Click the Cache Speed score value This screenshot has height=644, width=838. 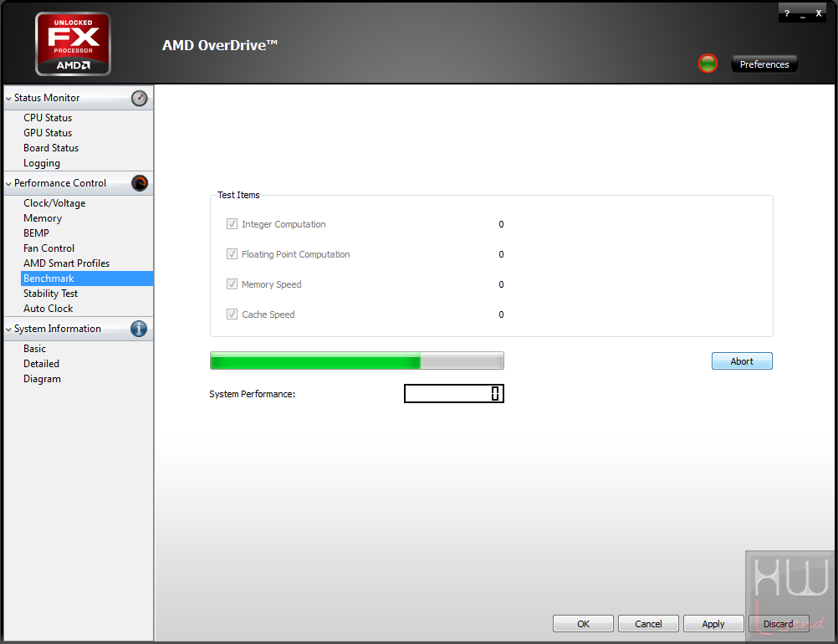[x=501, y=314]
